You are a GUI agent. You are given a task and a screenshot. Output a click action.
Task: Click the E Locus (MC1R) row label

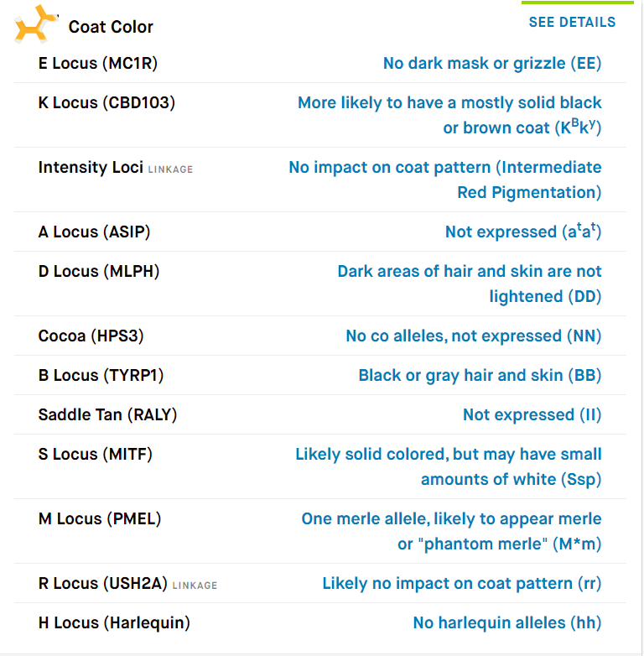[98, 64]
